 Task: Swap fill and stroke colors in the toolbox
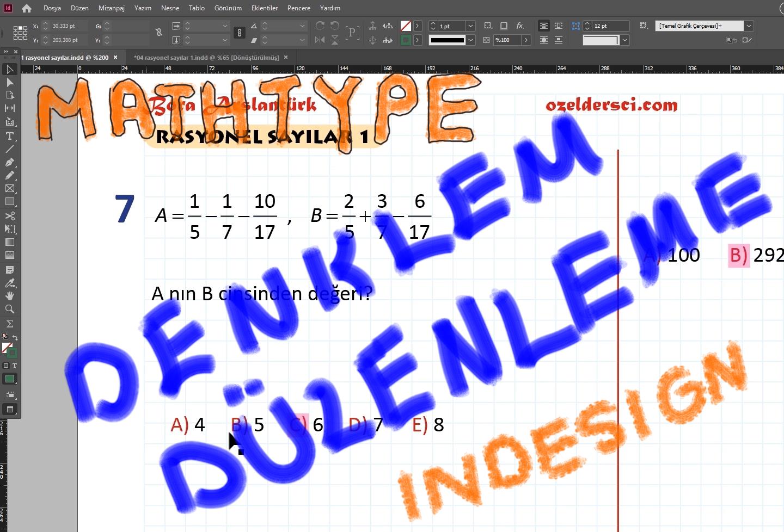[15, 336]
